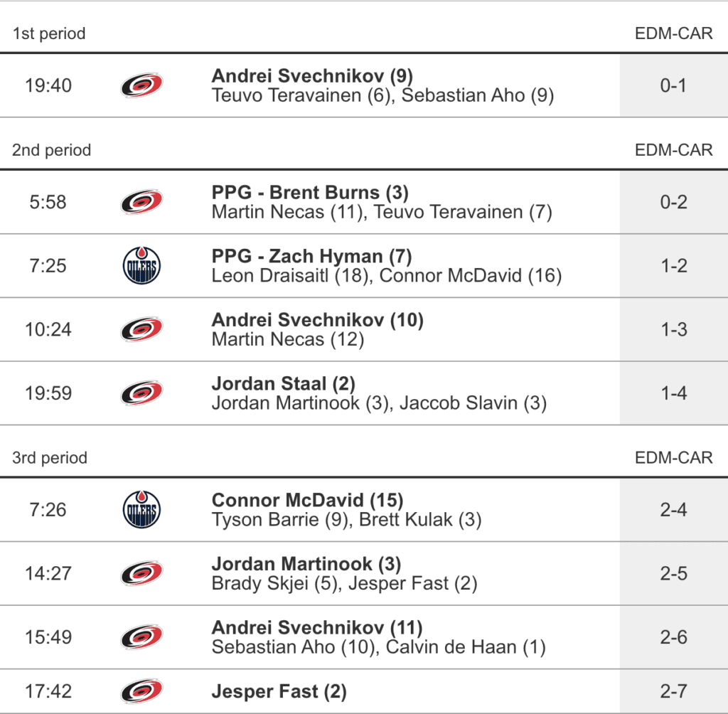
Task: Open PPG - Zach Hyman (7) goal entry
Action: pos(311,256)
